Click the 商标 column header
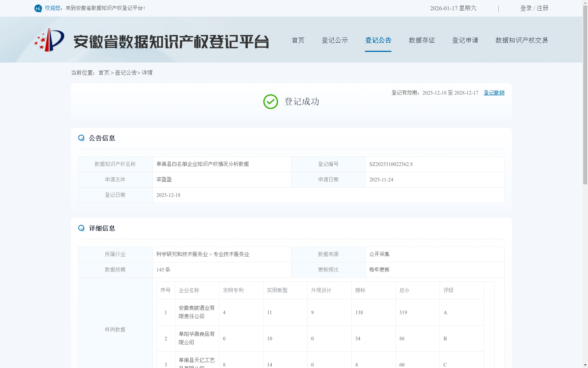The height and width of the screenshot is (368, 588). coord(360,290)
